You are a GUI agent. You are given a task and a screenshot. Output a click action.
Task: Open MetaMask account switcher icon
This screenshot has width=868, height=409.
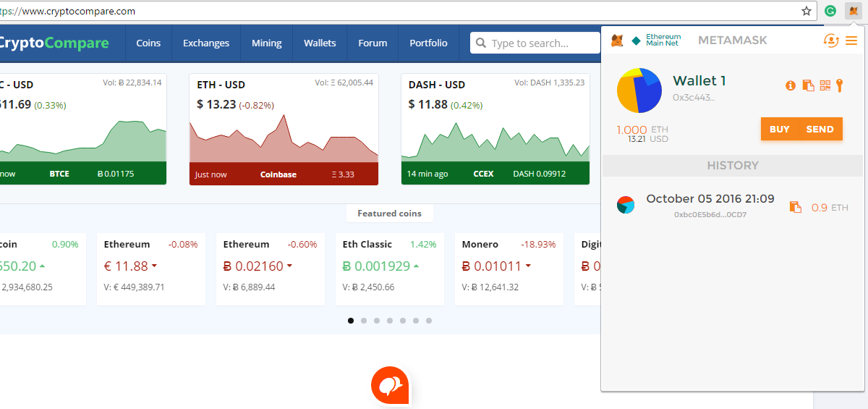click(x=831, y=41)
